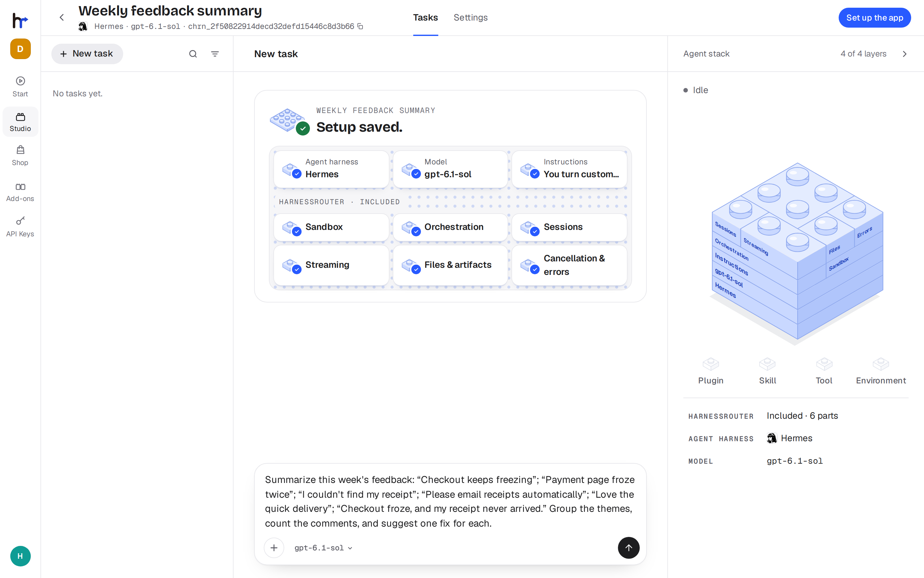
Task: Add an Environment layer brick
Action: [x=881, y=371]
